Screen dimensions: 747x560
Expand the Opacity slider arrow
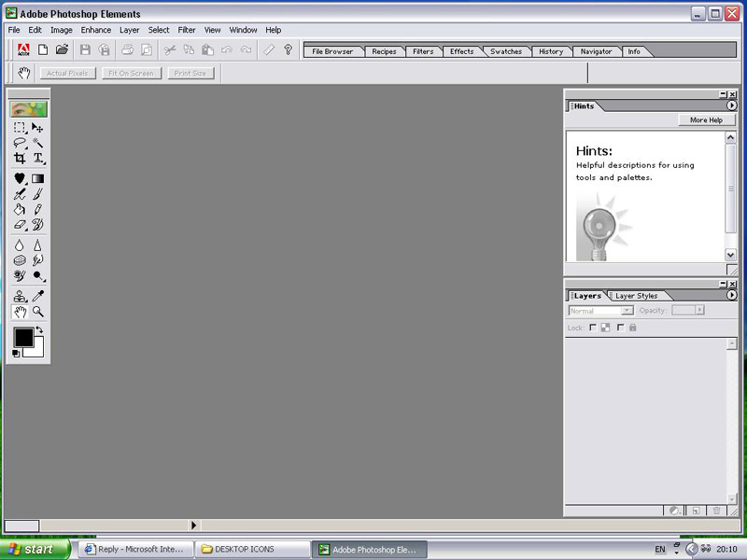(x=700, y=311)
